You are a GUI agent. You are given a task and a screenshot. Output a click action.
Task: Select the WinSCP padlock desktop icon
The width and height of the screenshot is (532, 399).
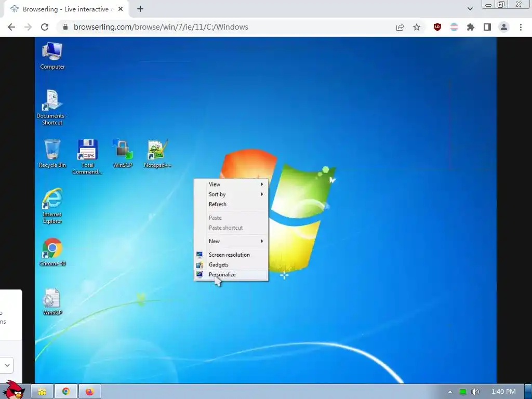[123, 153]
